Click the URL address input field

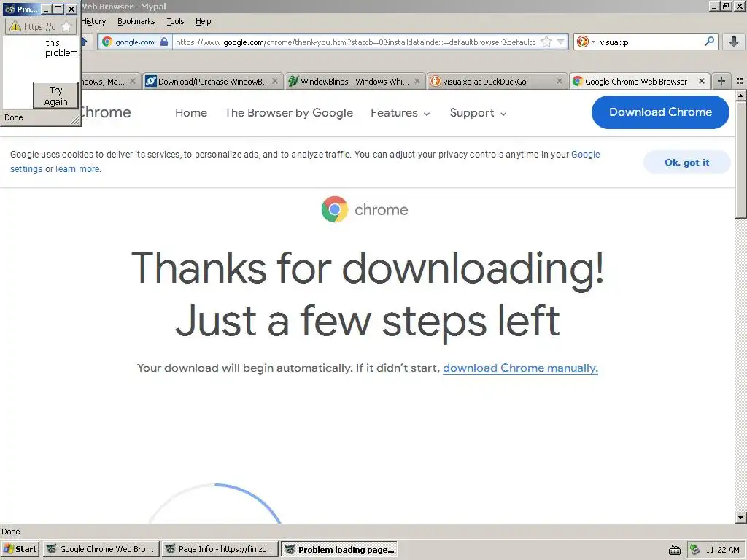click(355, 42)
